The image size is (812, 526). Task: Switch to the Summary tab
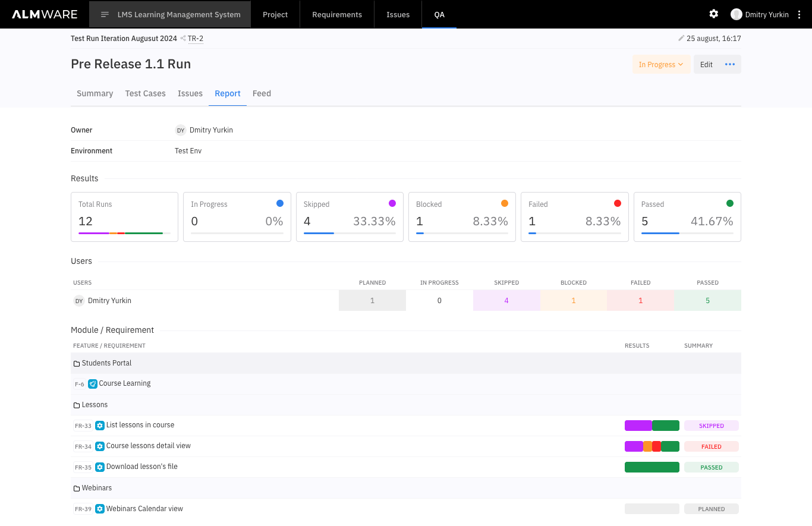(95, 93)
